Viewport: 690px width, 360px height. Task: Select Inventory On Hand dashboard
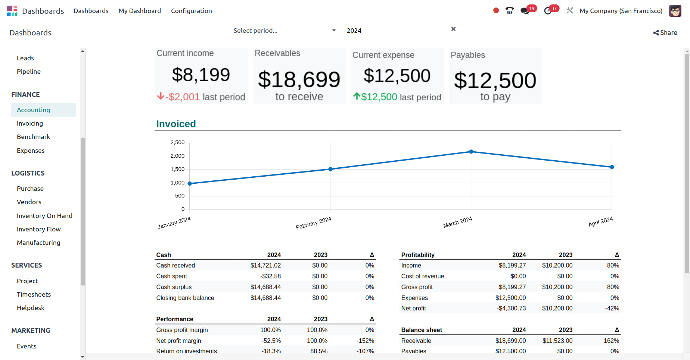click(x=44, y=216)
